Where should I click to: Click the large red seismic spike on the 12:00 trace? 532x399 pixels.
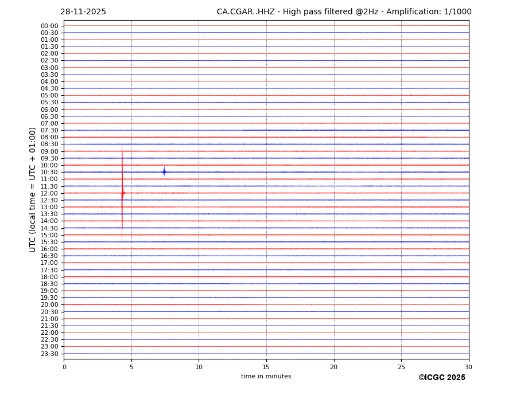click(122, 193)
